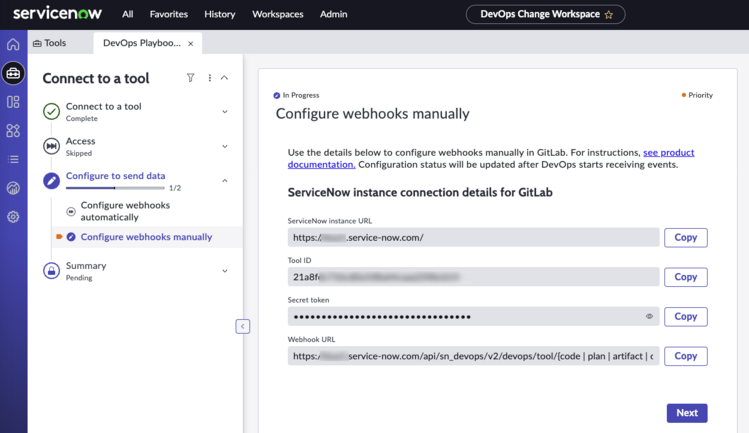This screenshot has height=433, width=749.
Task: Click the skipped icon beside Configure webhooks automatically
Action: point(71,211)
